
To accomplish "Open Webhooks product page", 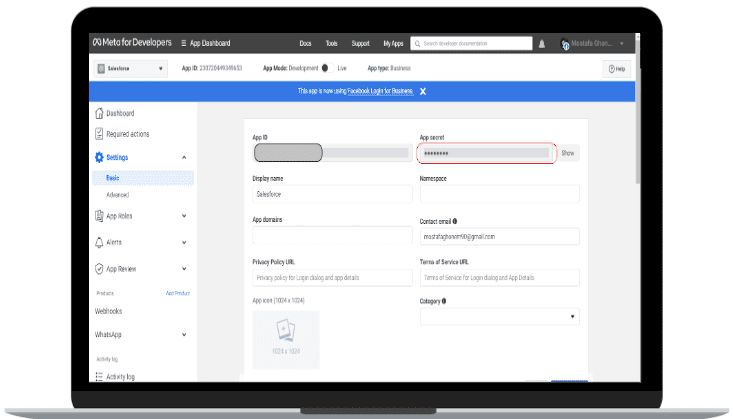I will (x=108, y=311).
